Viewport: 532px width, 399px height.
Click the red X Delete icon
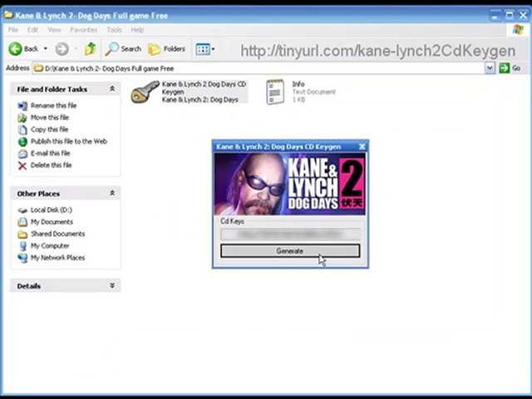22,165
